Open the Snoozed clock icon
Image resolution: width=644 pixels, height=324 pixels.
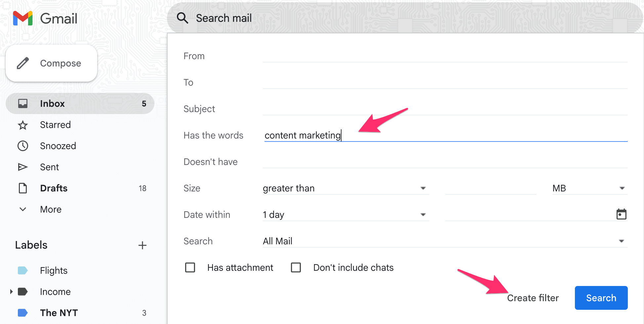(23, 146)
